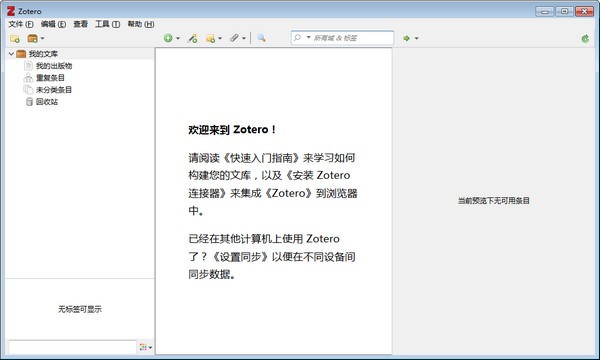The width and height of the screenshot is (600, 360).
Task: Open the tag selector colored grid menu
Action: coord(145,347)
